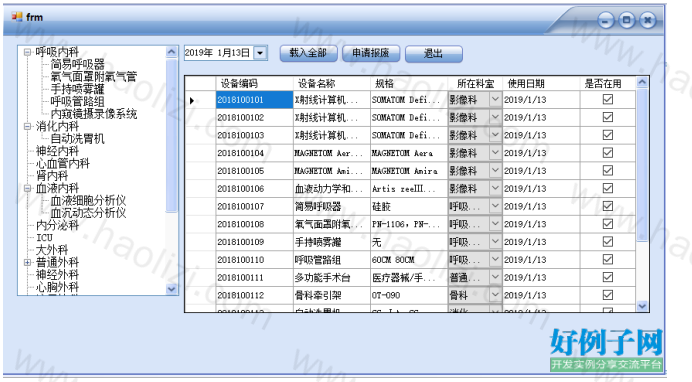Select 简易呼吸器 in the tree
Viewport: 692px width, 382px height.
[78, 64]
